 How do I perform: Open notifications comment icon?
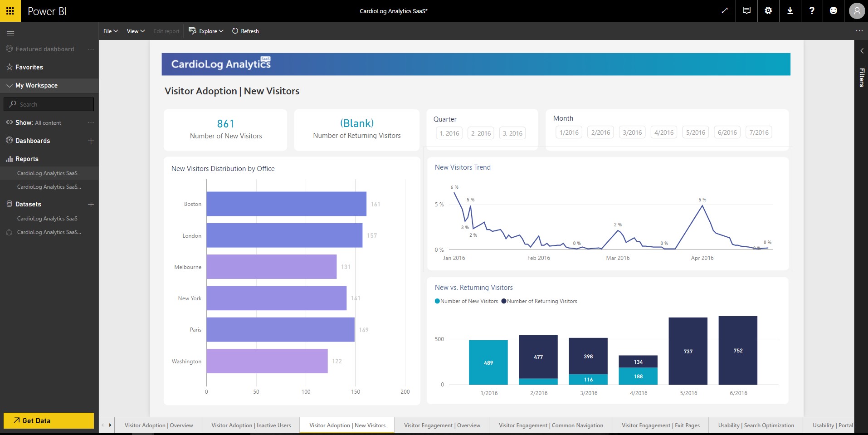click(746, 10)
